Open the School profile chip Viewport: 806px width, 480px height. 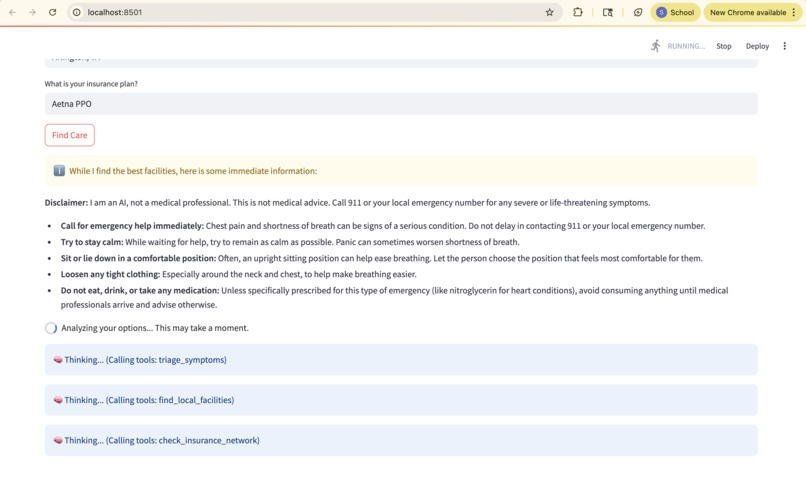click(675, 12)
